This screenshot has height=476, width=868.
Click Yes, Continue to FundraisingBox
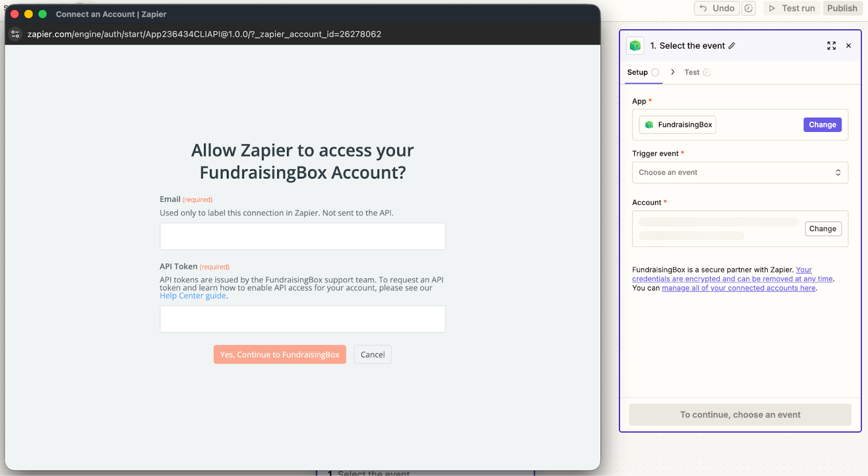point(280,354)
